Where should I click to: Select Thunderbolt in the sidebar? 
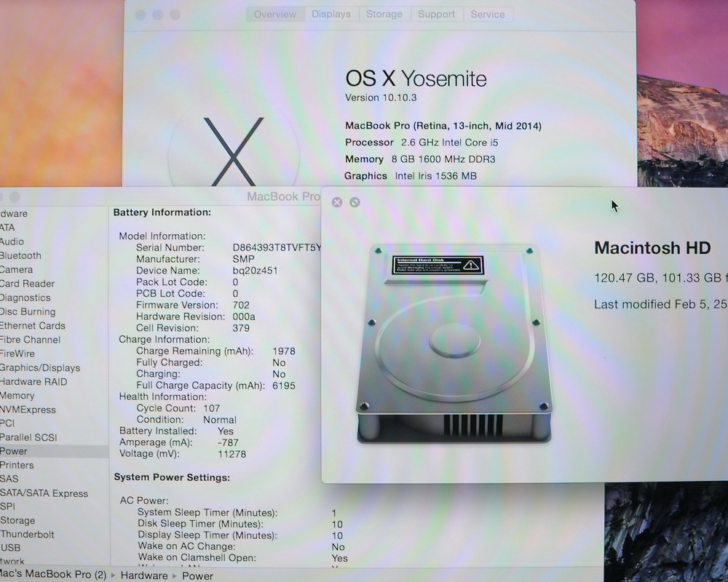click(27, 534)
